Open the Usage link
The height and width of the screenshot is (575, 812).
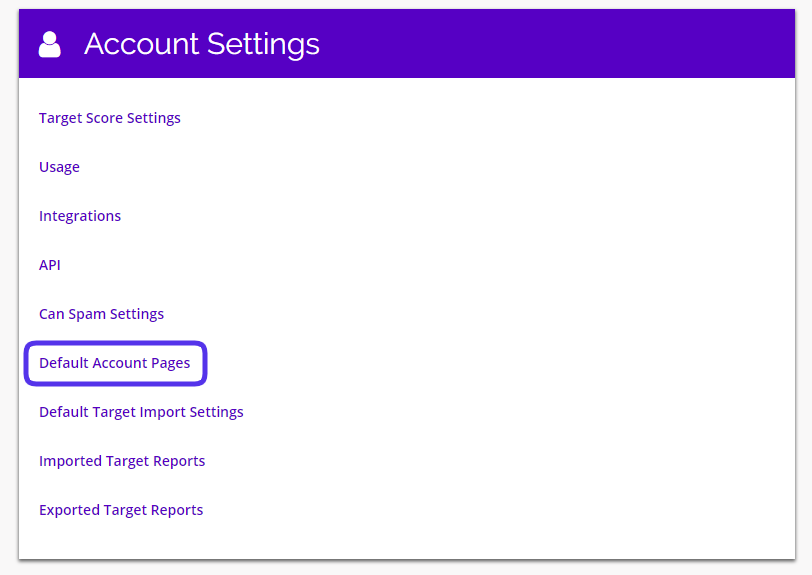coord(59,167)
